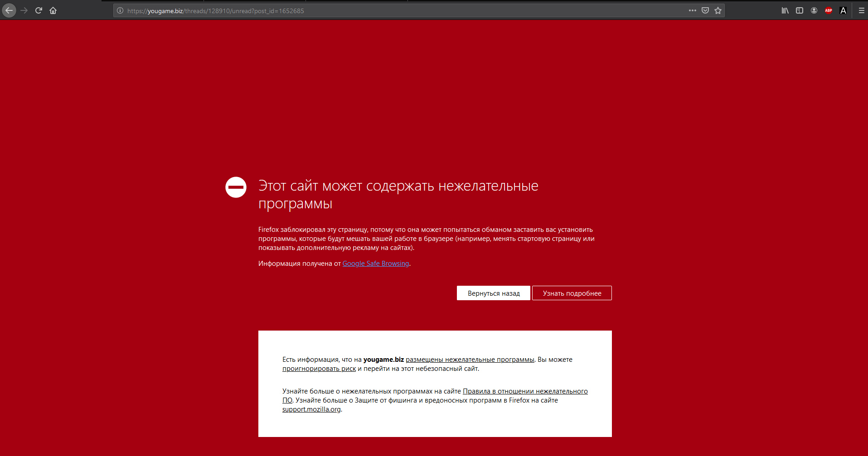Open the site information icon in address bar

coord(120,10)
